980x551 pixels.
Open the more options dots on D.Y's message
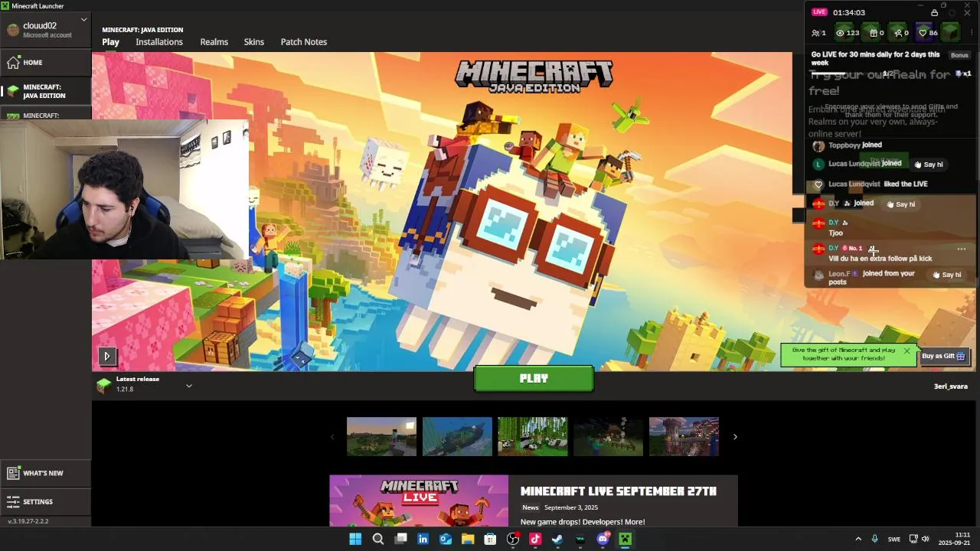[962, 249]
